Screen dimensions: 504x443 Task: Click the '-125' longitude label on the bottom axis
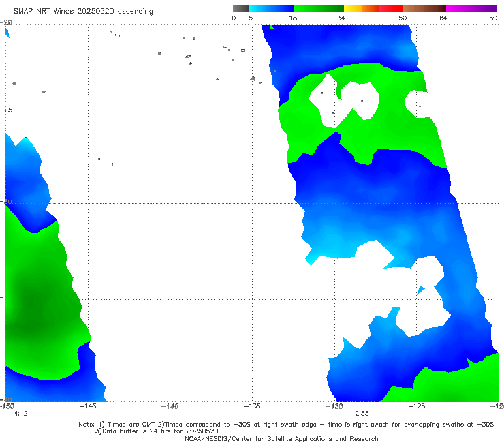pos(417,406)
